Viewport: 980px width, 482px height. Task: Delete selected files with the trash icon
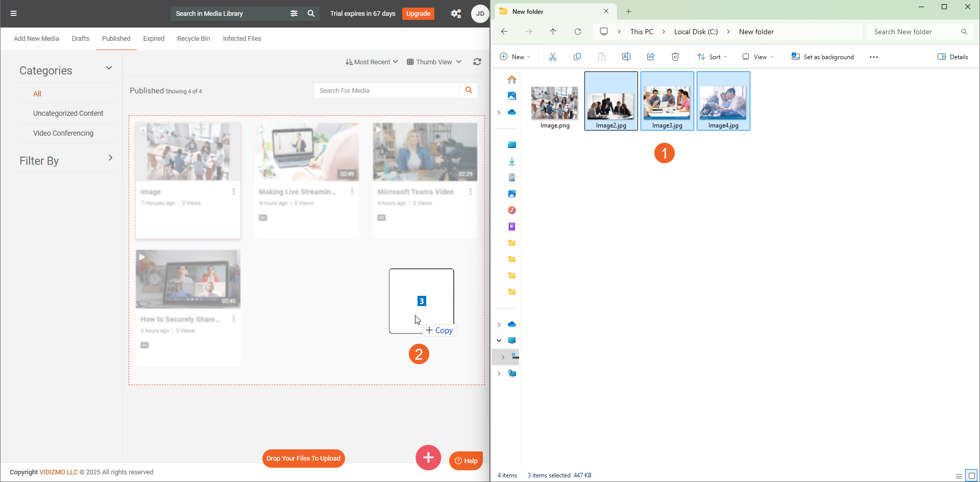point(675,57)
